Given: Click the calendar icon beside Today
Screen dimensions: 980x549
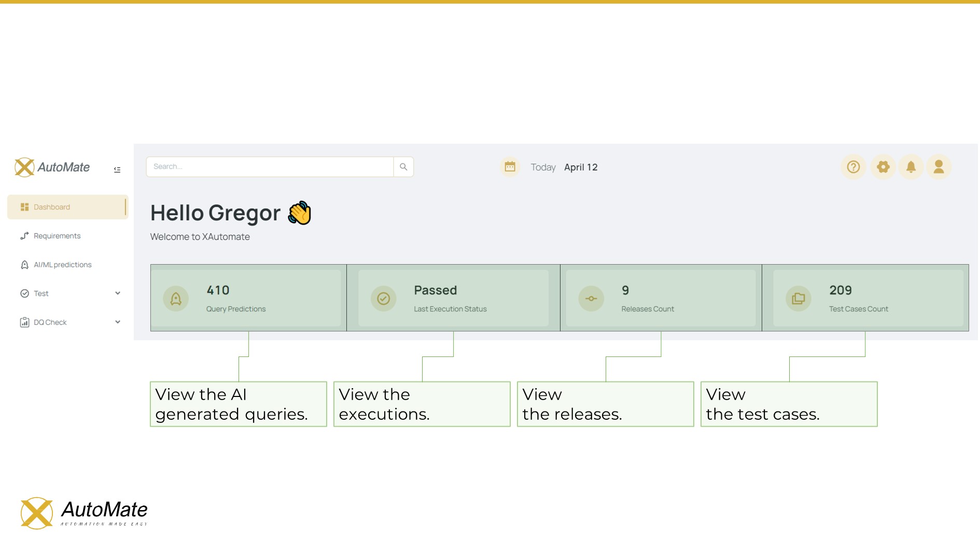Looking at the screenshot, I should [x=510, y=167].
